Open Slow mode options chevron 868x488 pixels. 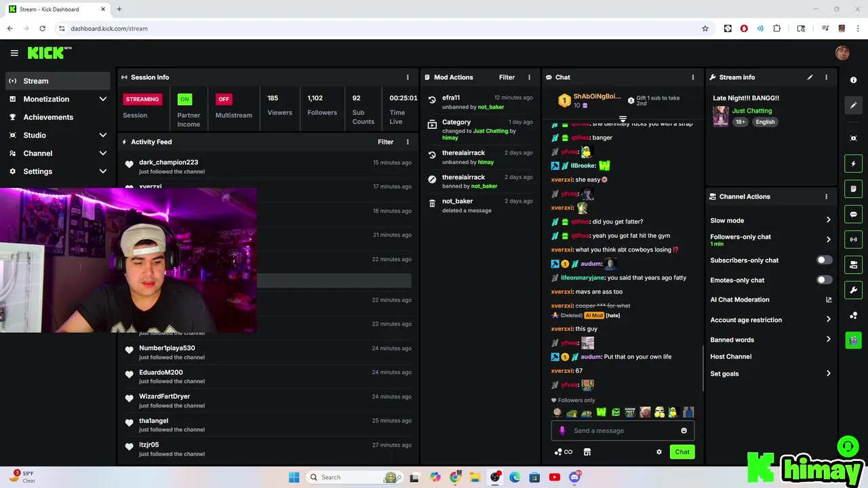pos(828,220)
